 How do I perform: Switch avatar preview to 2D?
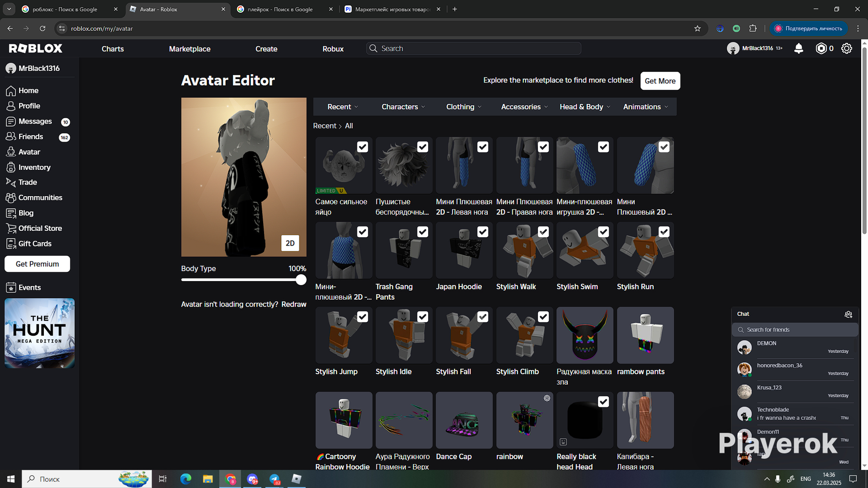pyautogui.click(x=290, y=243)
